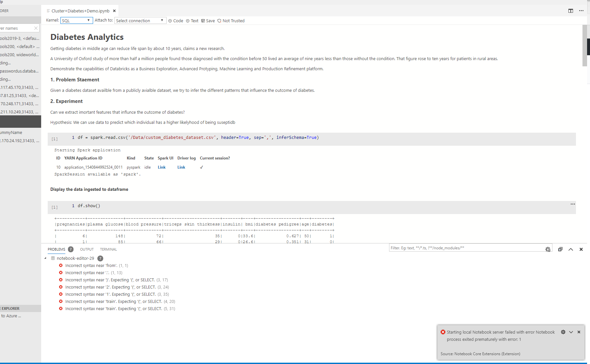Open the df.show() cell options menu
The image size is (590, 364).
point(573,204)
